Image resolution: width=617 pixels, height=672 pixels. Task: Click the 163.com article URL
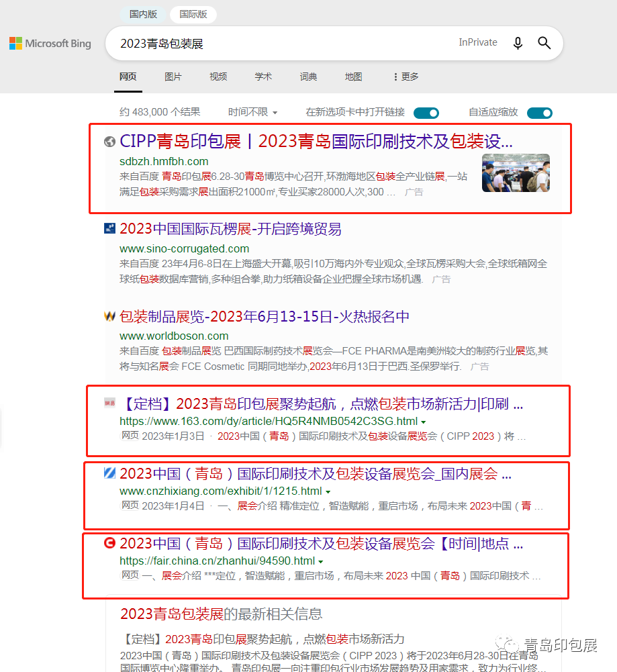coord(269,422)
